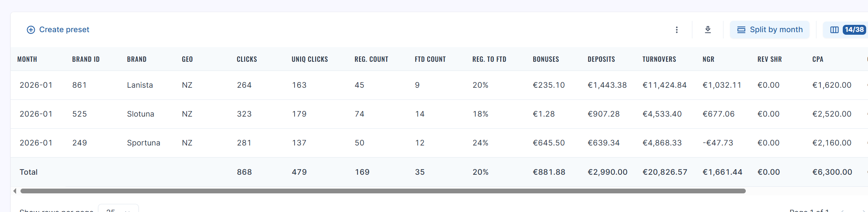This screenshot has height=212, width=868.
Task: Open the 14/38 column selector
Action: pyautogui.click(x=854, y=30)
